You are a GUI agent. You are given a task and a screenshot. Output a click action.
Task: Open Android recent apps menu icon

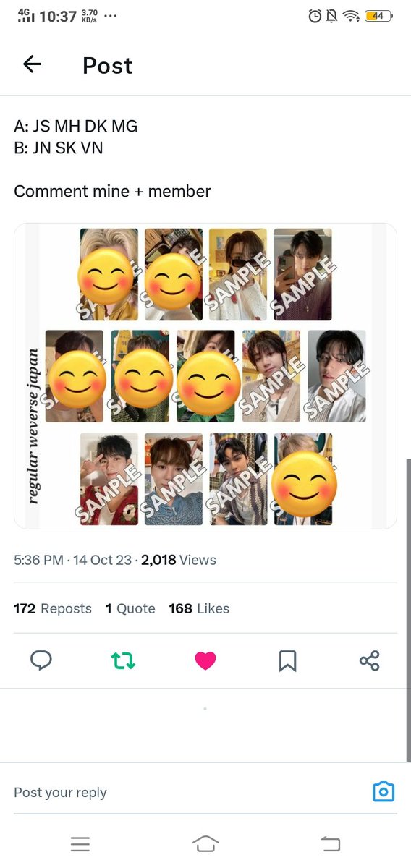coord(80,843)
